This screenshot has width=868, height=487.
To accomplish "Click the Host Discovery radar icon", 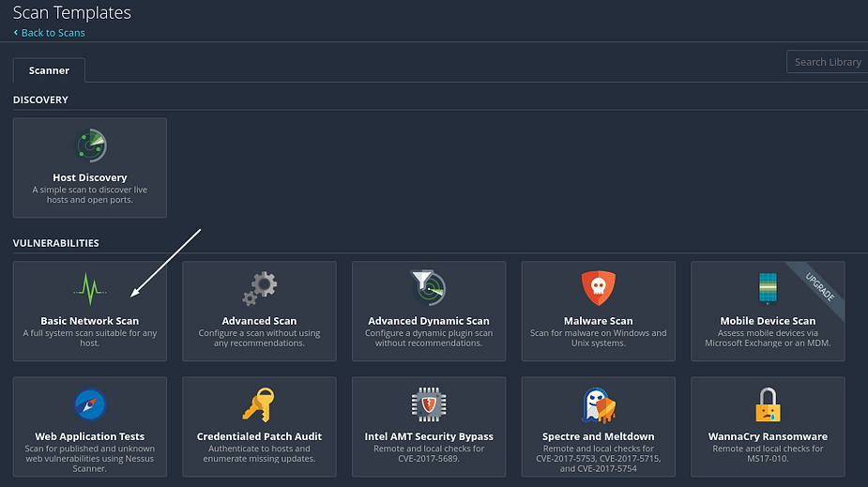I will pos(90,145).
